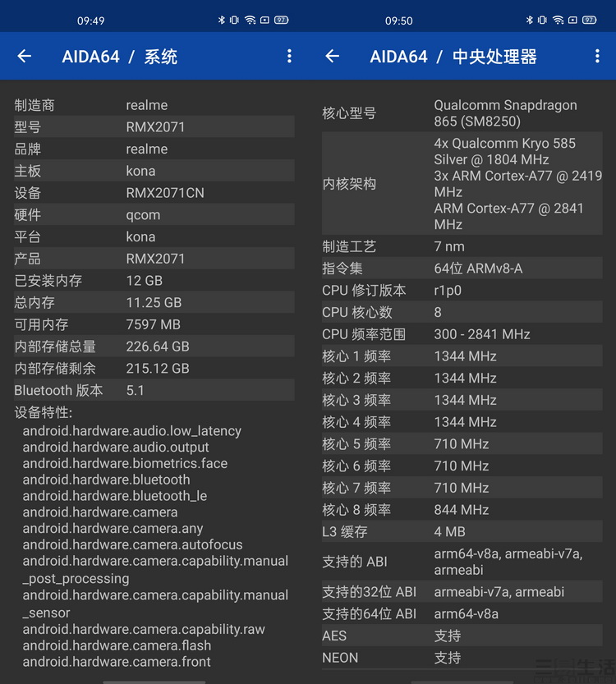The height and width of the screenshot is (684, 616).
Task: Select the 已安装内存 12 GB row
Action: tap(154, 281)
